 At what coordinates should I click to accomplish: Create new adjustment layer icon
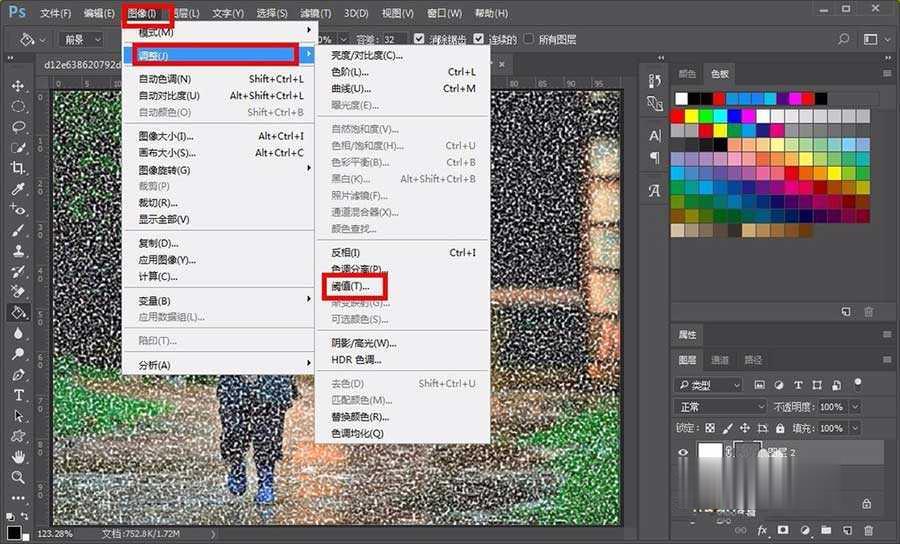[805, 530]
